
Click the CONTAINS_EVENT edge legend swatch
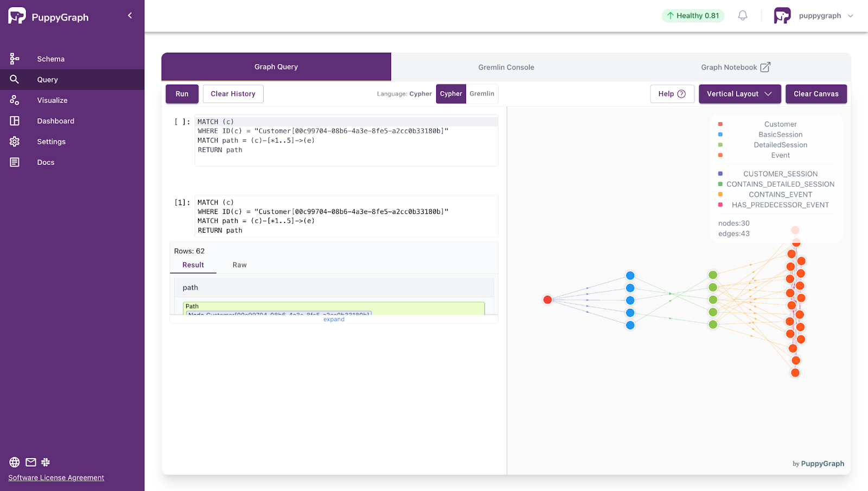[x=720, y=194]
